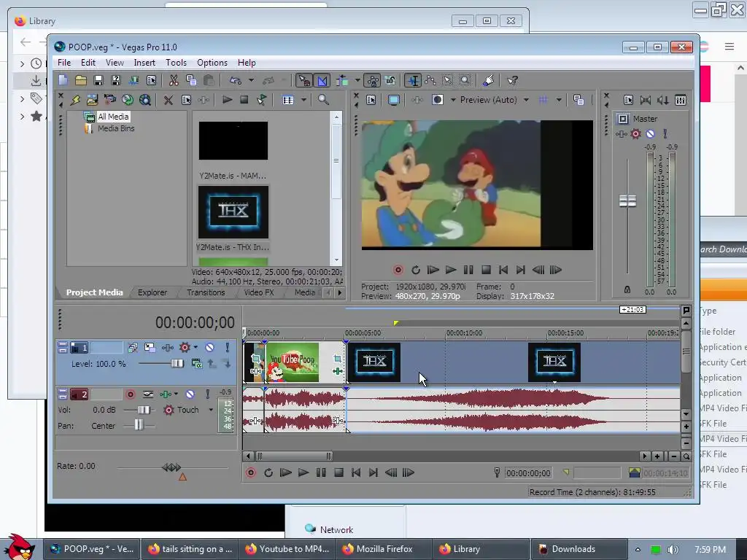Click the magnifier Search Media Bins icon

click(323, 99)
